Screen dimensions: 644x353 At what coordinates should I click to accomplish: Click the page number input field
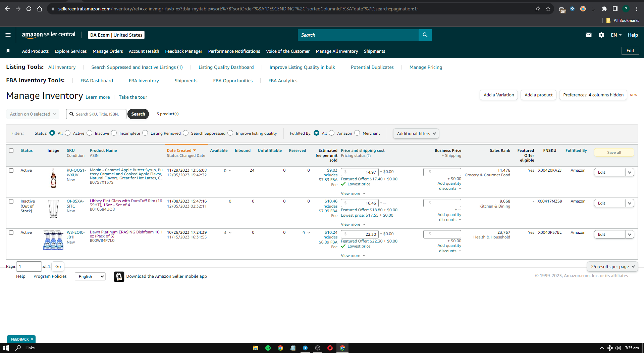pos(29,266)
